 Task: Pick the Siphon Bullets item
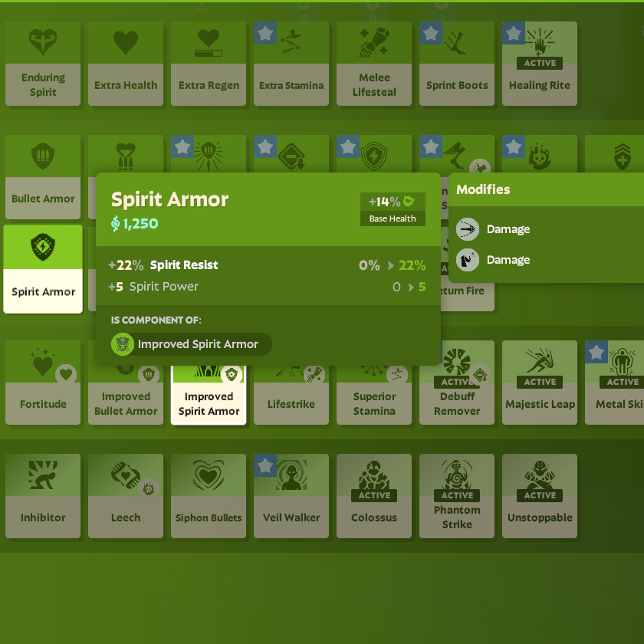[x=209, y=495]
